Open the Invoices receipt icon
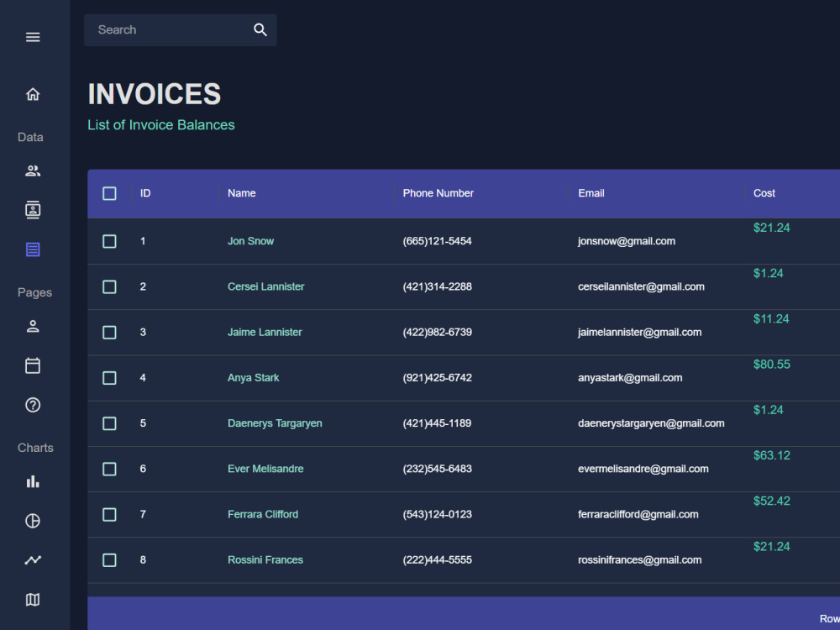The width and height of the screenshot is (840, 630). [x=33, y=249]
